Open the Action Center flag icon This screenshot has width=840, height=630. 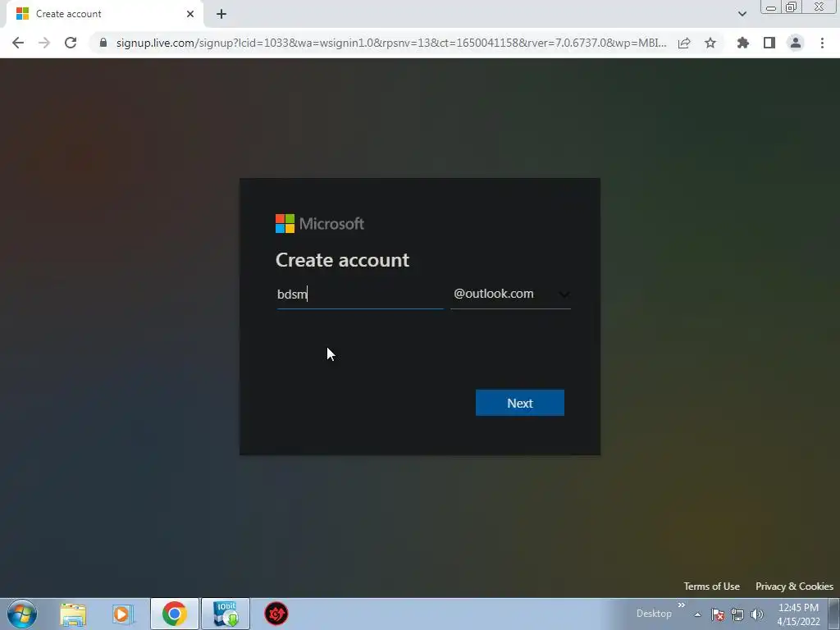click(x=718, y=614)
